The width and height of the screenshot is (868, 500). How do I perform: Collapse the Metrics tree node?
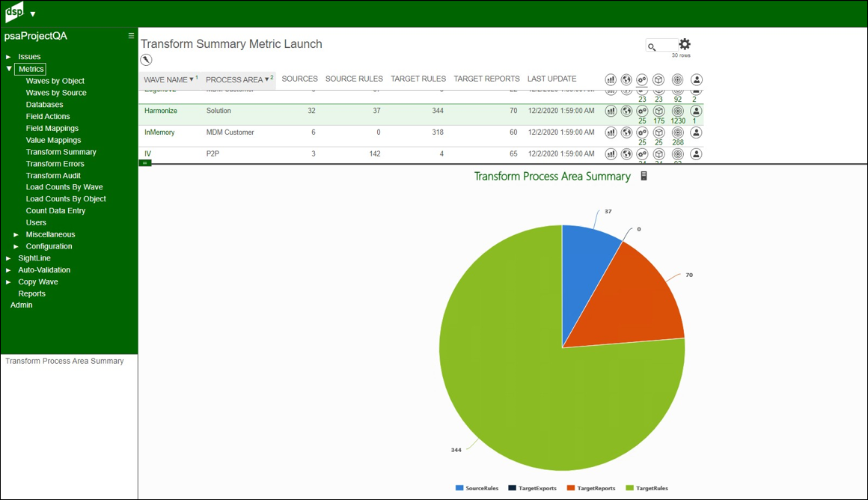[x=9, y=69]
